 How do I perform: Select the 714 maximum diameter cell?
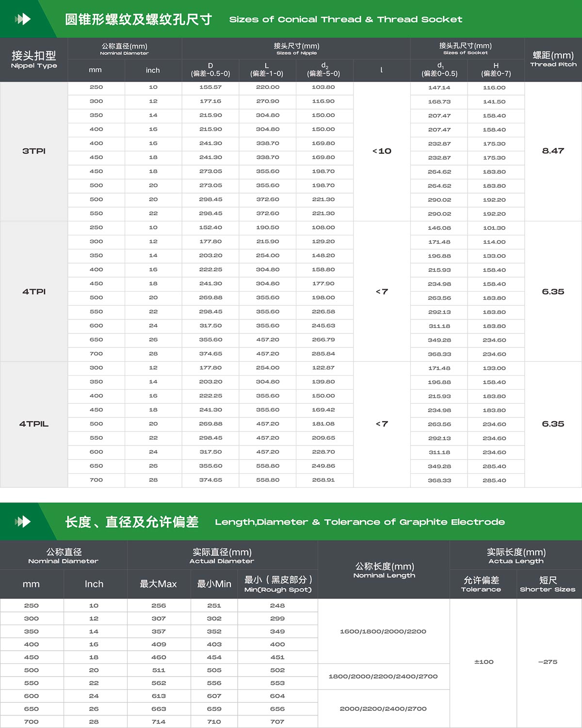click(x=159, y=722)
